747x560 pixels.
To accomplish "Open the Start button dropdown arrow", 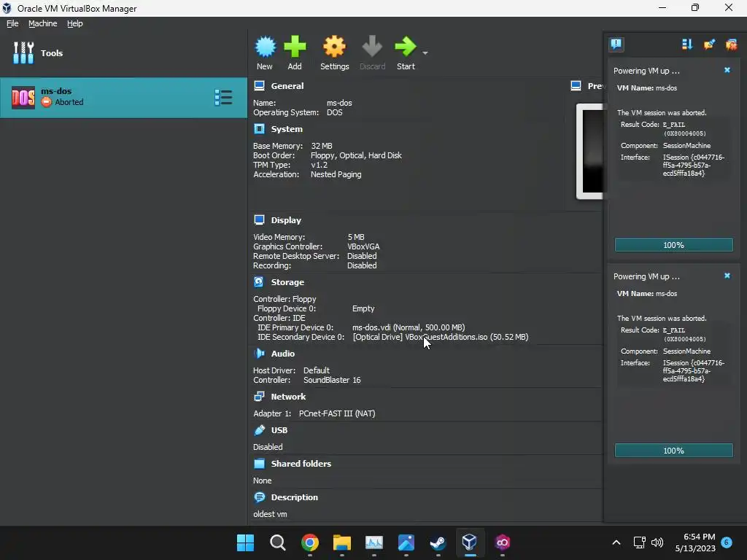I will 425,52.
